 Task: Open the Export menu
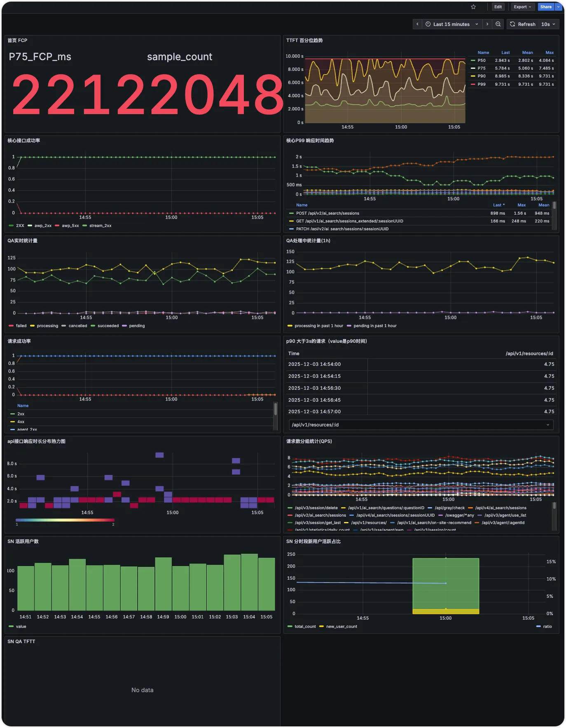tap(523, 7)
